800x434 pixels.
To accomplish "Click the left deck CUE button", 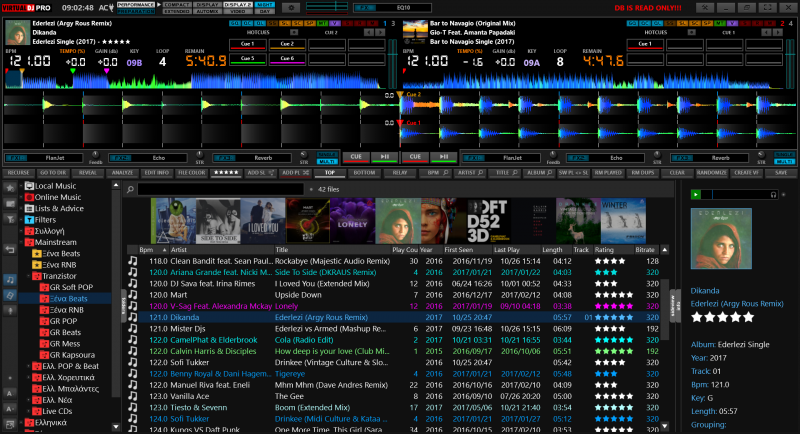I will click(356, 157).
